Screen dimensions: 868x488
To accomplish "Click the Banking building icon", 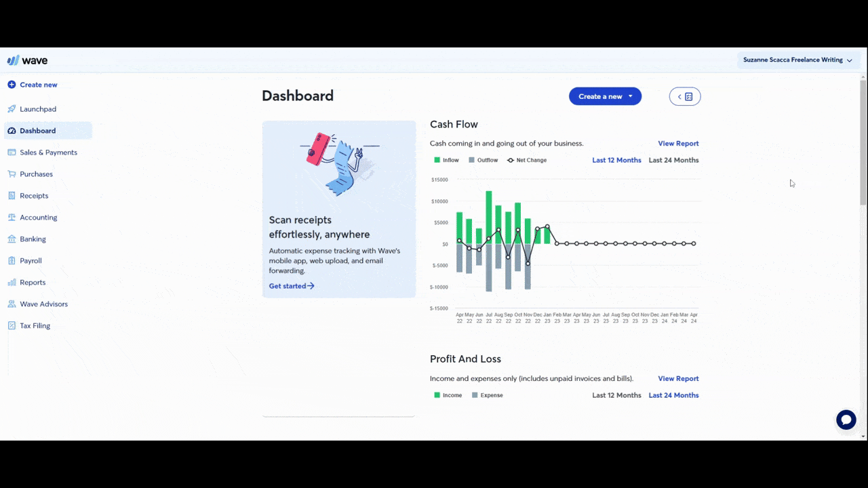I will (x=12, y=239).
